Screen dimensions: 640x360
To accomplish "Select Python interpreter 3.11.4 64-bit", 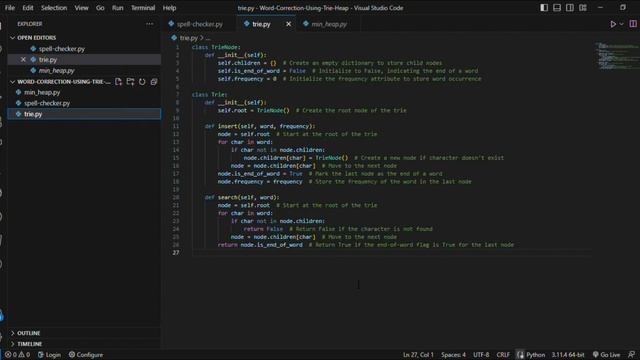I will [568, 355].
